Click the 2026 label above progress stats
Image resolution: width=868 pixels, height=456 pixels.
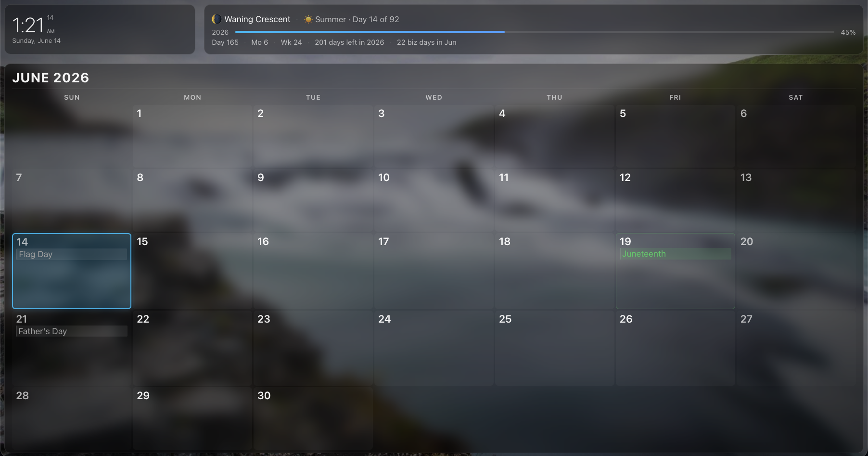click(220, 32)
